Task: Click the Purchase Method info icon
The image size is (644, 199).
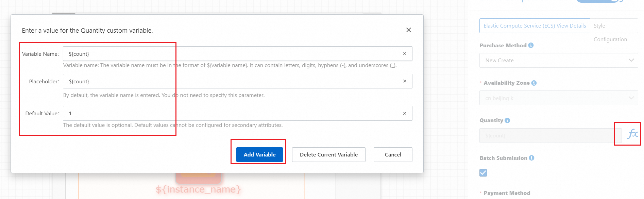Action: [x=531, y=45]
